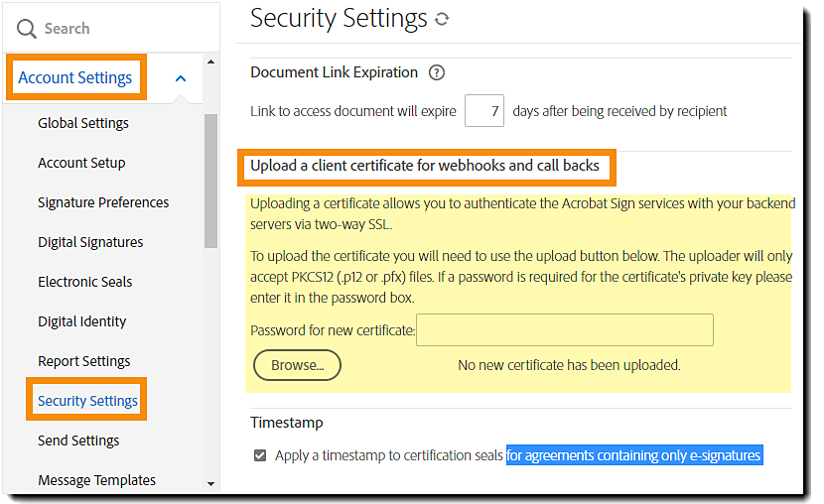The height and width of the screenshot is (504, 824).
Task: Click the 'Security Settings' page title
Action: 339,19
